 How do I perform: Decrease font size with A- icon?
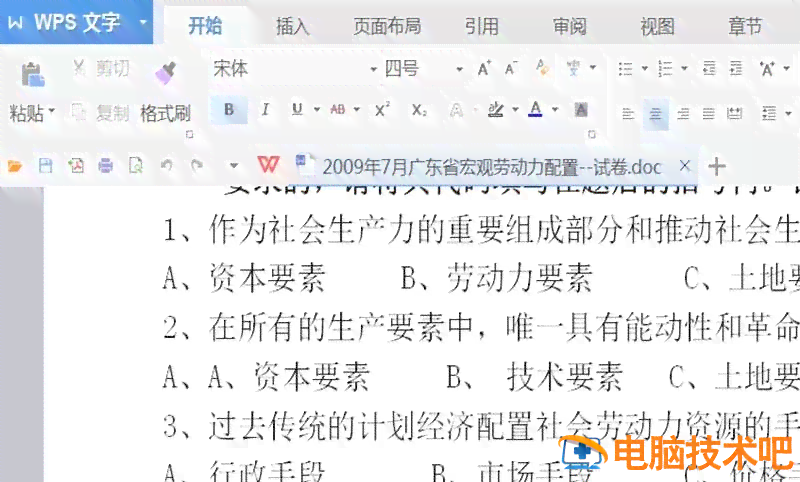coord(511,68)
